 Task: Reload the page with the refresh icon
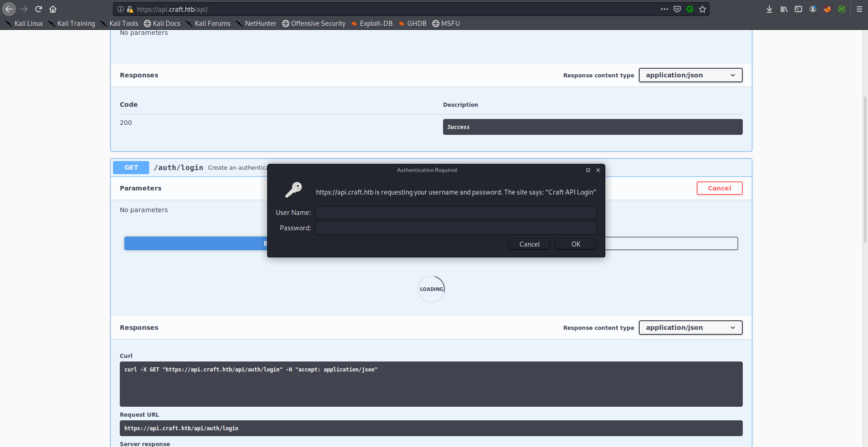point(38,9)
